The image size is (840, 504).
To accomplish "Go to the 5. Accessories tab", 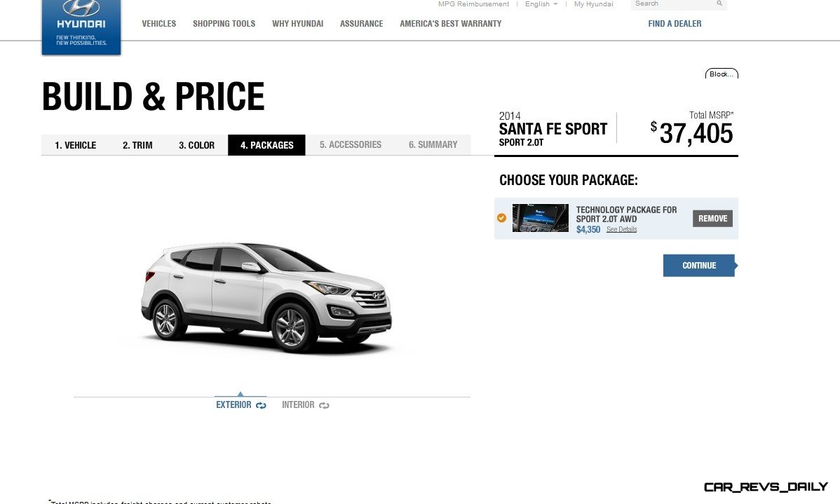I will click(x=351, y=144).
